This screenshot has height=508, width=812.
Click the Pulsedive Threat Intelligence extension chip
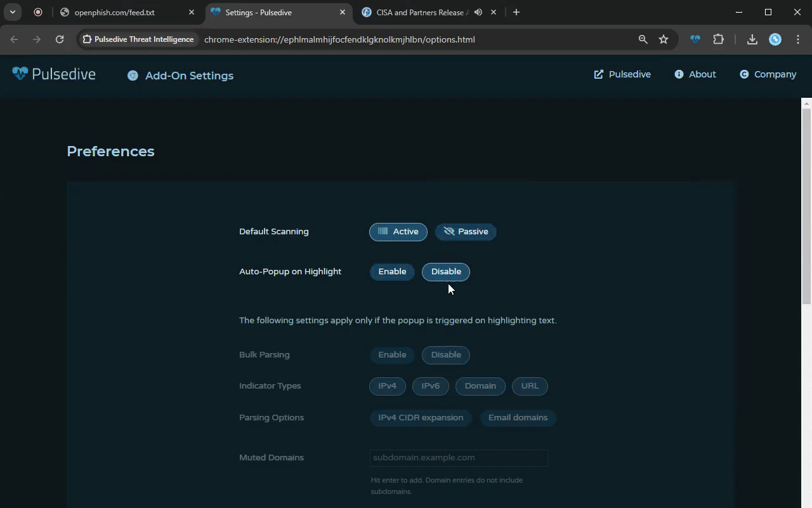pos(138,39)
